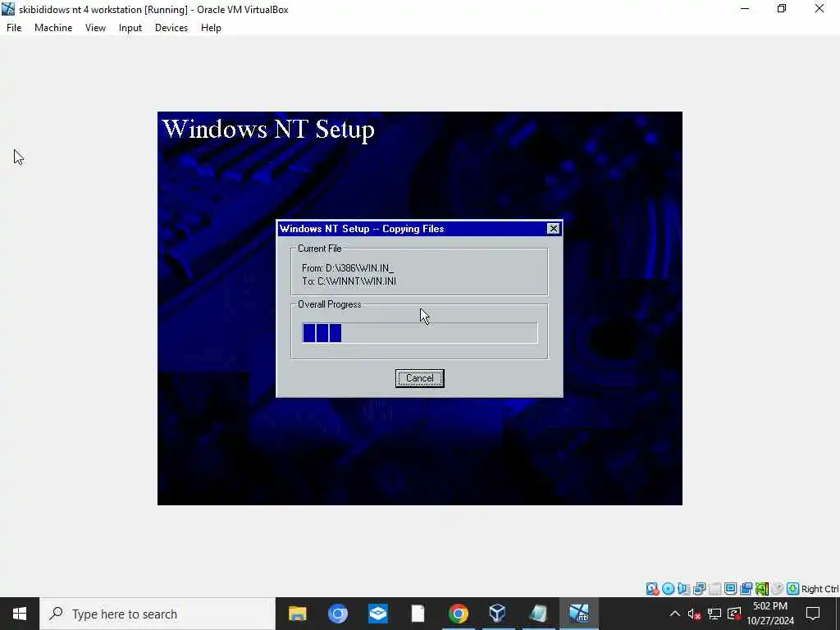Image resolution: width=840 pixels, height=630 pixels.
Task: Click the audio status icon
Action: click(x=683, y=589)
